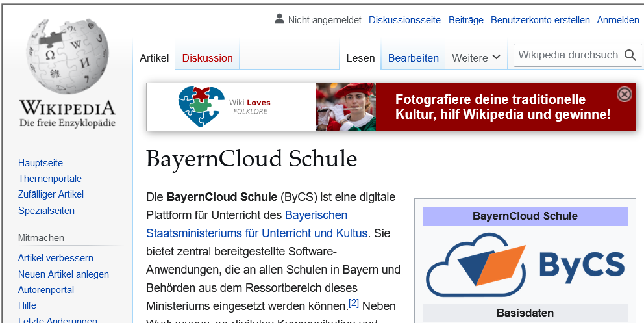Open the ByCS logo image in infobox

[x=525, y=265]
